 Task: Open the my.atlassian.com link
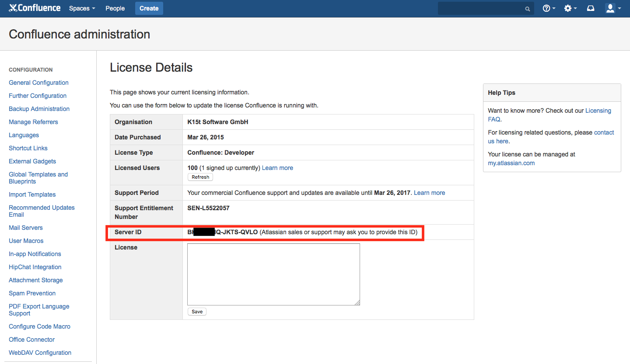click(x=511, y=163)
